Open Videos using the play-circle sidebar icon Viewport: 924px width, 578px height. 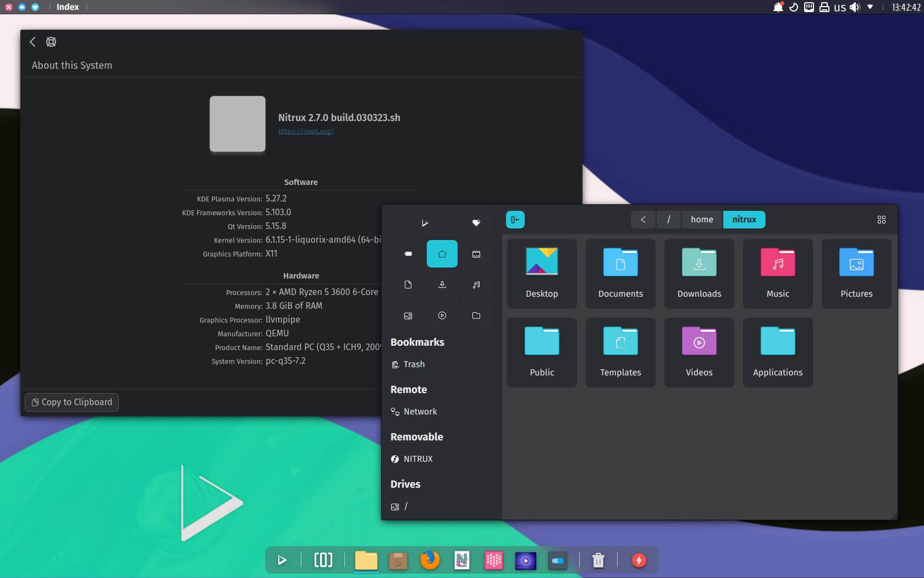(x=442, y=315)
